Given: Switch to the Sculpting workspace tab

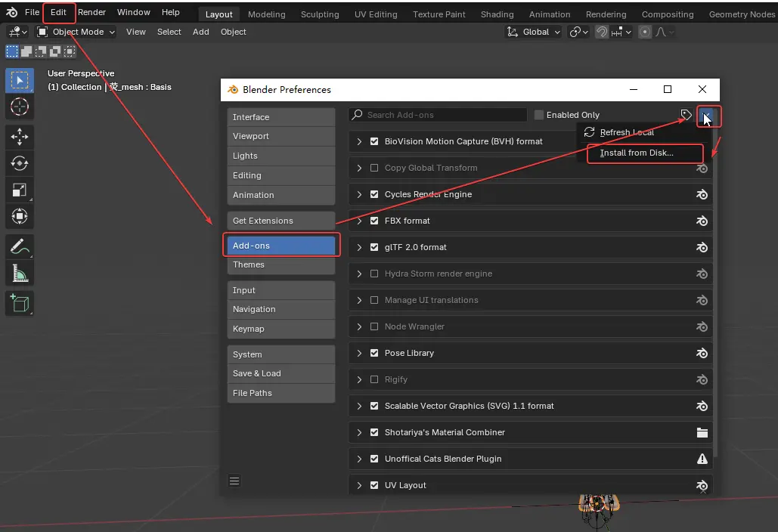Looking at the screenshot, I should tap(320, 14).
